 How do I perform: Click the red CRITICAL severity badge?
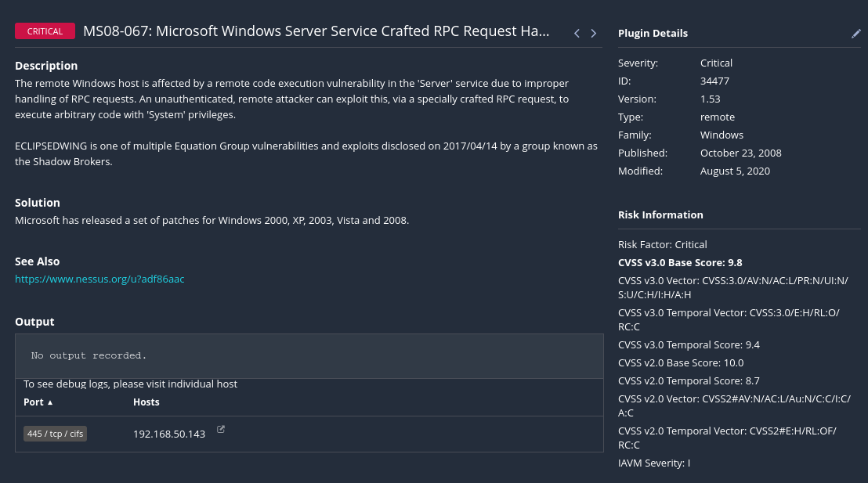click(x=45, y=31)
